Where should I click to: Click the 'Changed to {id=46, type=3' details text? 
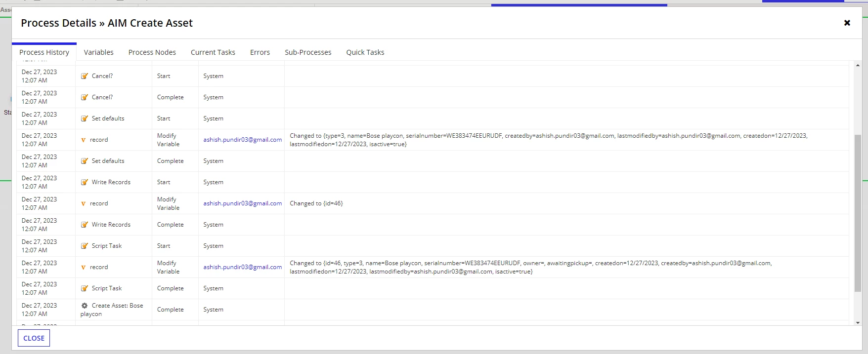click(x=531, y=267)
